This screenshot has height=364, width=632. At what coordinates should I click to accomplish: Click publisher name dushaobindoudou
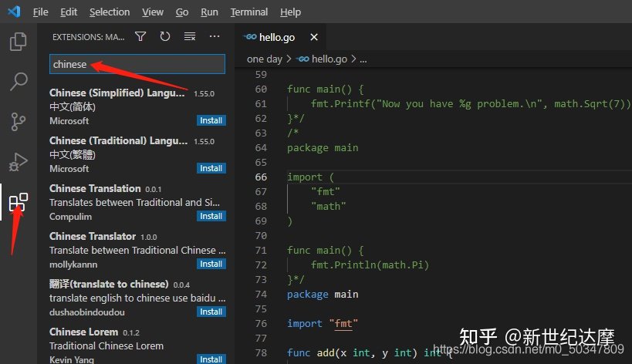pyautogui.click(x=87, y=312)
